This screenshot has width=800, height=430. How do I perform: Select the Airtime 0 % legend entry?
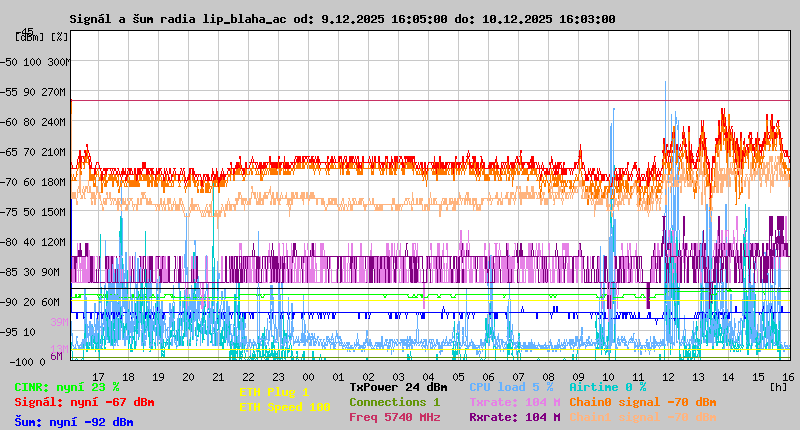pos(607,386)
